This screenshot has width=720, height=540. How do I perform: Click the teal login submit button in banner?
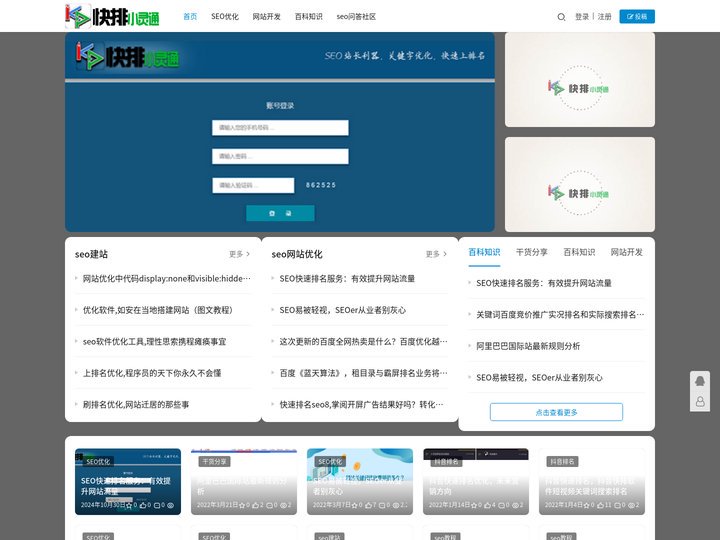[280, 213]
